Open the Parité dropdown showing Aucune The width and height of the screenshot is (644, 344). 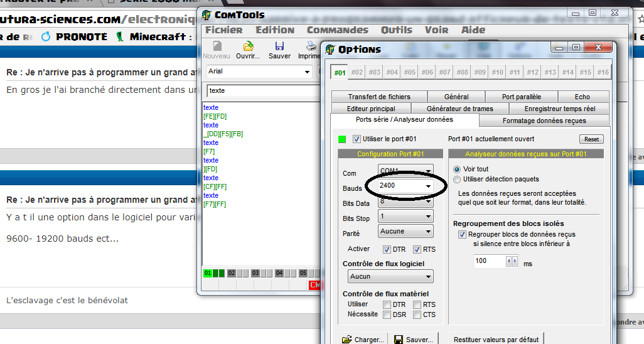click(405, 232)
